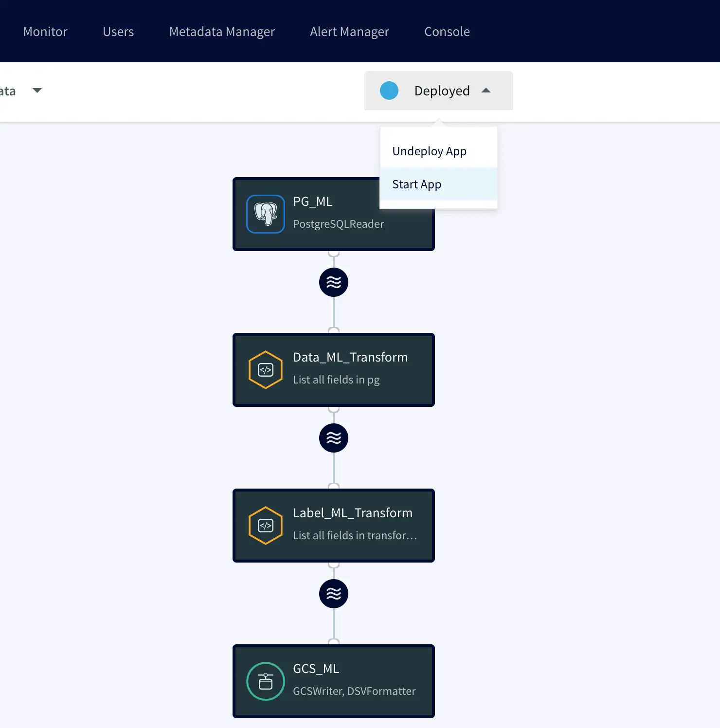Click the PostgreSQL elephant icon on PG_ML

pyautogui.click(x=266, y=214)
